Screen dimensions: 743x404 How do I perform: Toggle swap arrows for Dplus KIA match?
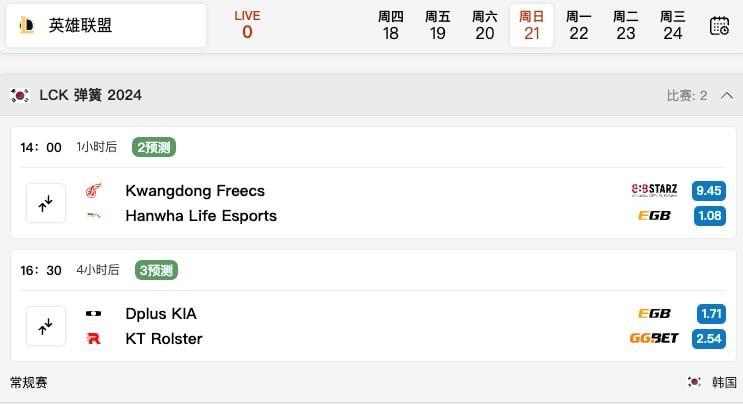(46, 326)
